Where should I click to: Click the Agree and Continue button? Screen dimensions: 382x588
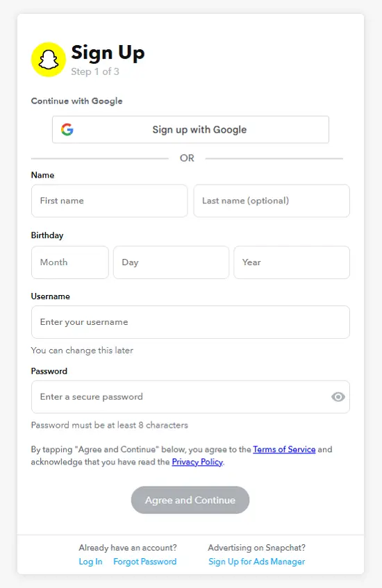click(190, 500)
